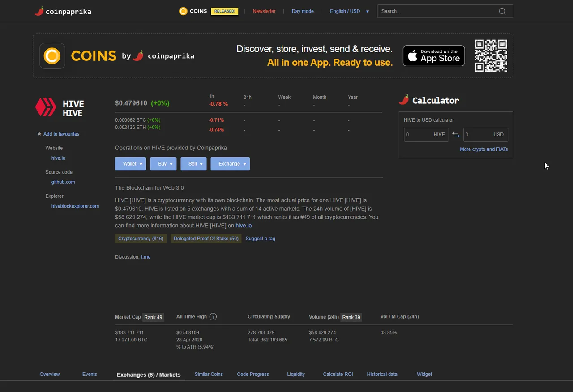
Task: Click the Volume Rank 39 badge
Action: pos(351,317)
